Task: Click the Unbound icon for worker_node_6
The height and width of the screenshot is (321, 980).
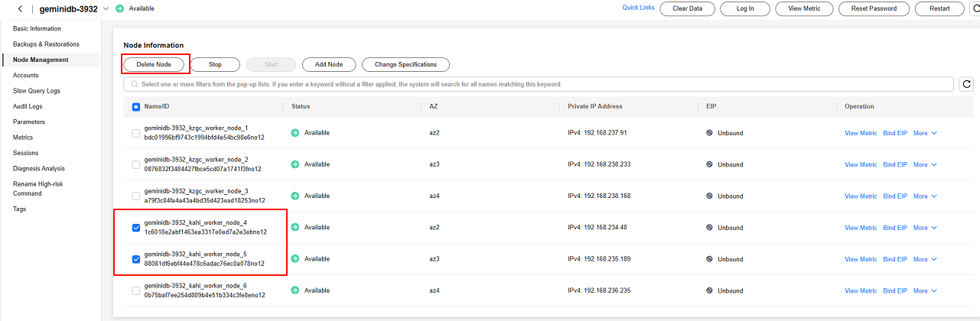Action: point(710,290)
